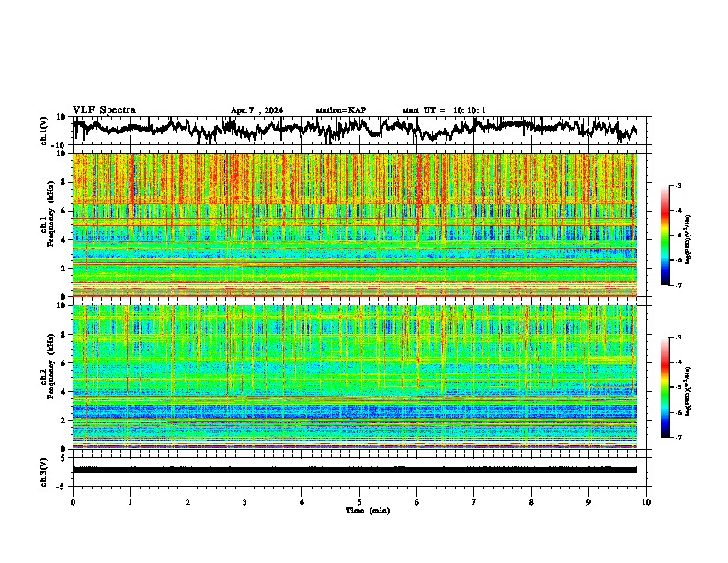Click the ch.1 "Frequency (kHz)" axis title
Screen dimensions: 728x563
pyautogui.click(x=51, y=213)
